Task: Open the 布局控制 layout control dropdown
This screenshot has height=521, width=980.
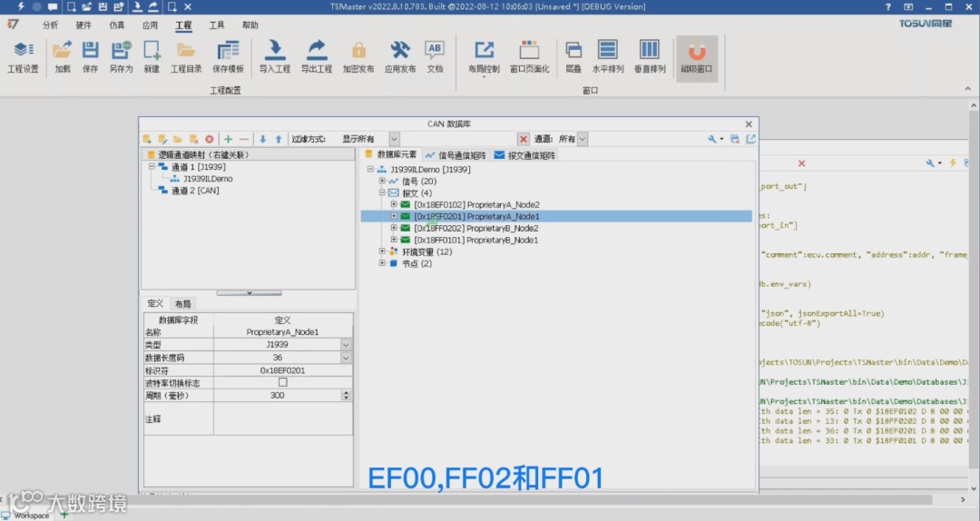Action: coord(484,58)
